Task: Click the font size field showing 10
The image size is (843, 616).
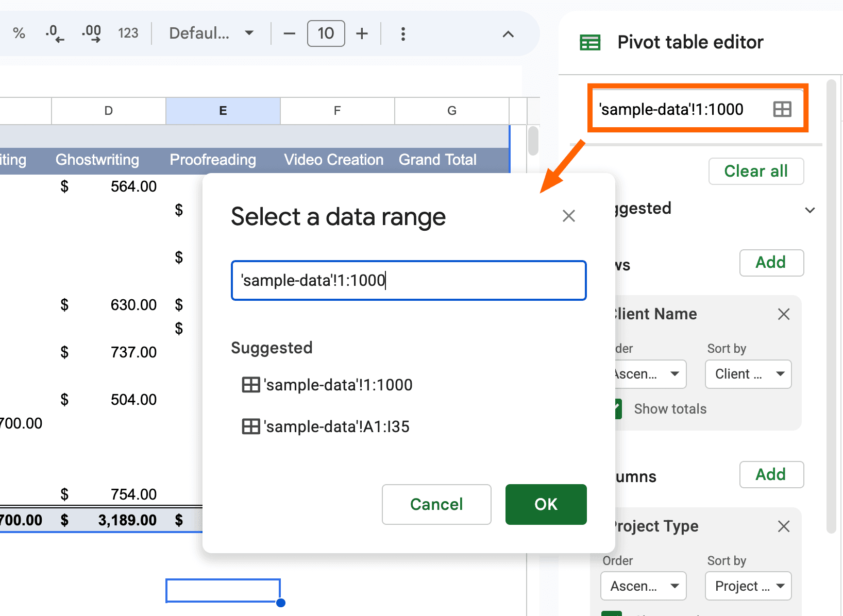Action: 326,33
